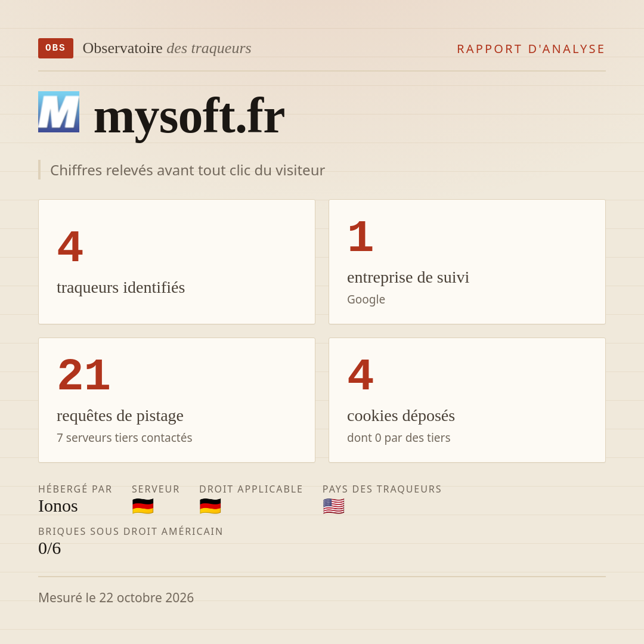644x644 pixels.
Task: Click the RAPPORT D'ANALYSE label
Action: (x=531, y=49)
